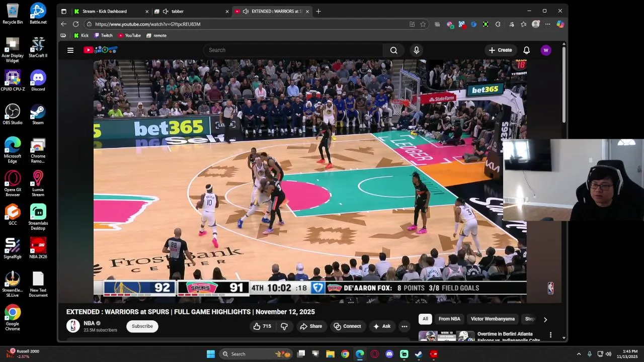644x362 pixels.
Task: Open a new browser tab
Action: 318,11
